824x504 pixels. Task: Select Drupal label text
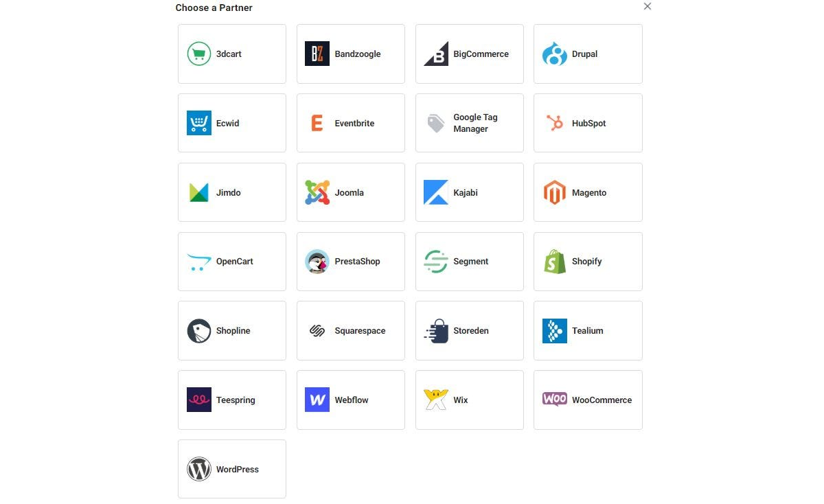click(x=585, y=54)
